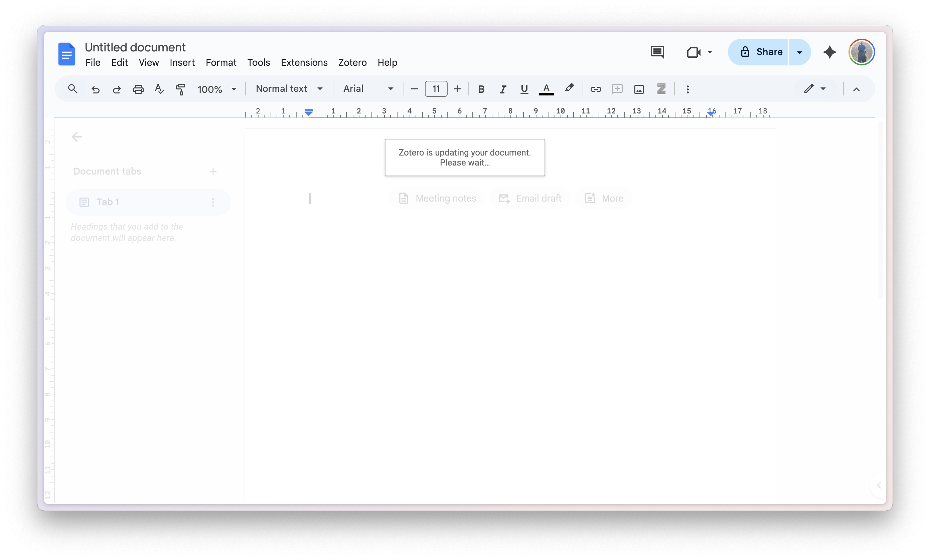This screenshot has height=560, width=930.
Task: Open the comment history icon
Action: pos(657,52)
